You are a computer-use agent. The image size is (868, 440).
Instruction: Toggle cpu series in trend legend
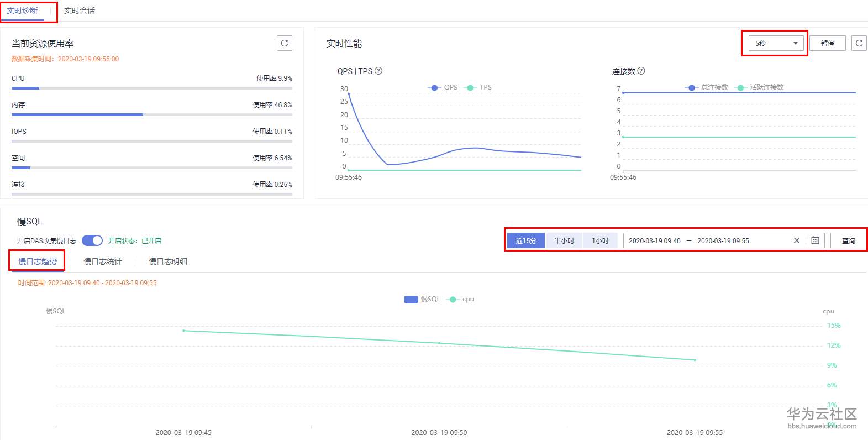[x=461, y=299]
